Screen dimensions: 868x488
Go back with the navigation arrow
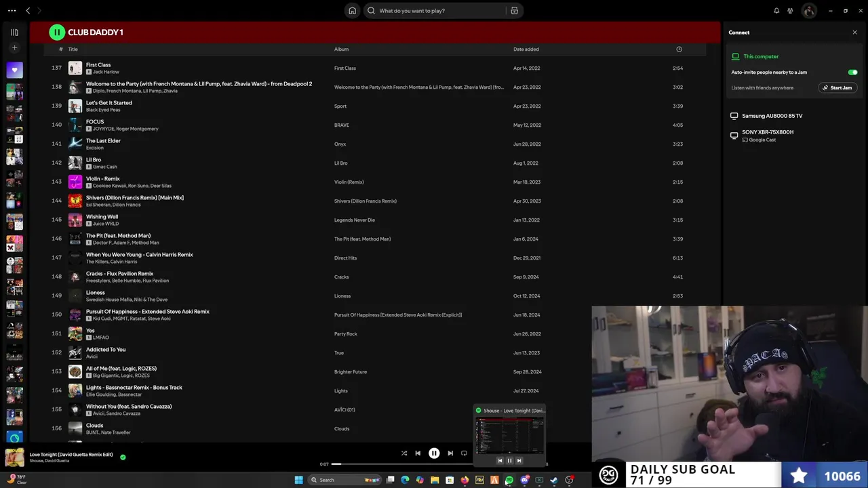pyautogui.click(x=28, y=11)
